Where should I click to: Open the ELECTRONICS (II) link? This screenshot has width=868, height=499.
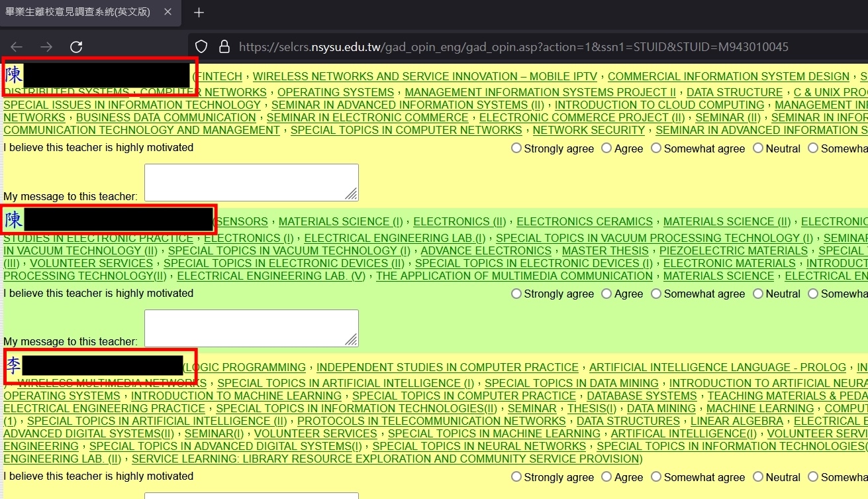[459, 222]
